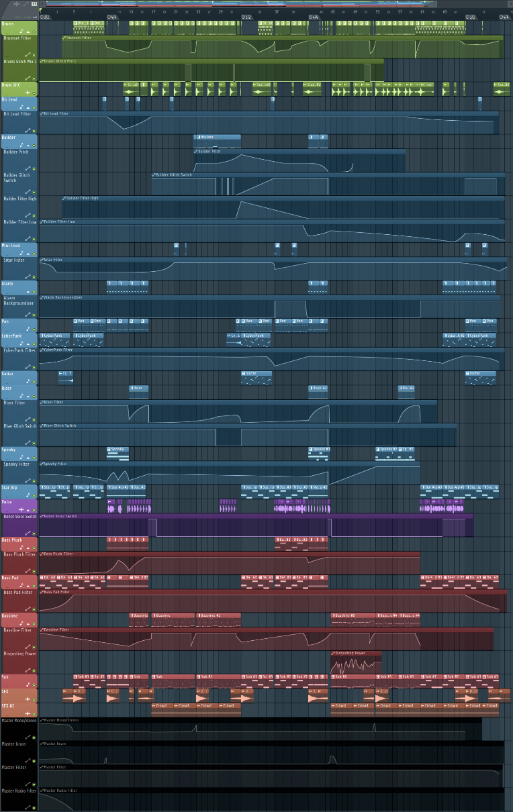Click automation icon on Alarm Backgroundizer track
Viewport: 513px width, 812px height.
click(28, 315)
